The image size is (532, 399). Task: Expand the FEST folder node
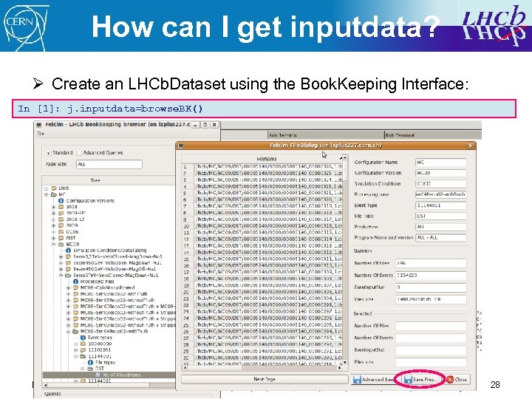pyautogui.click(x=54, y=238)
